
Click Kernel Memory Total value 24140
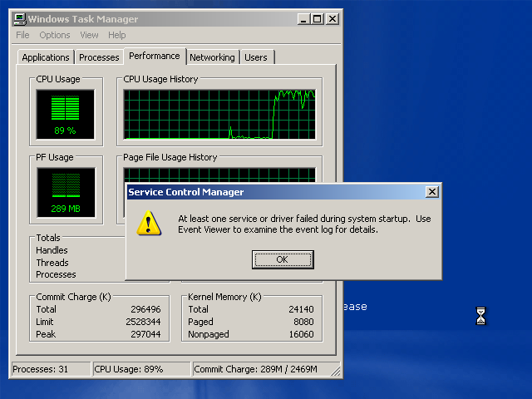click(301, 309)
